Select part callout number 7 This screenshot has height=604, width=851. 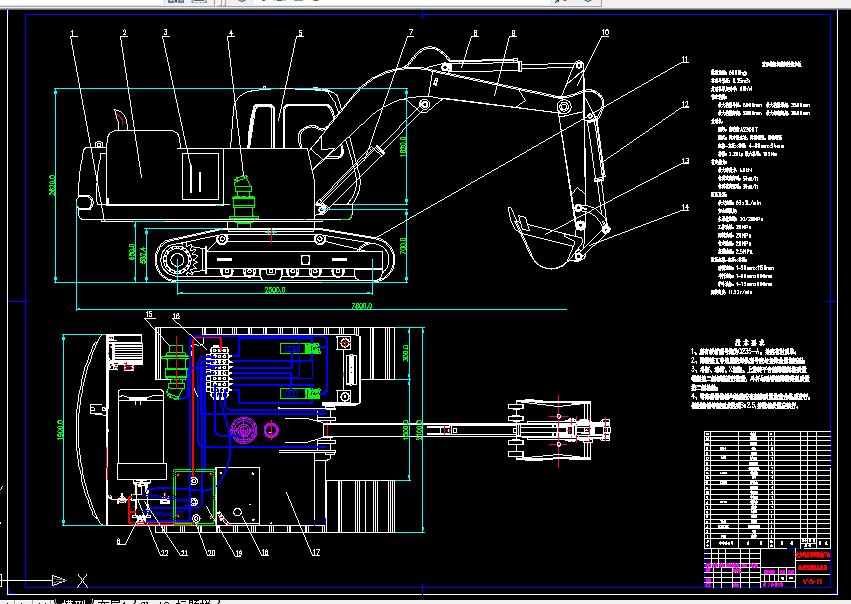click(411, 32)
